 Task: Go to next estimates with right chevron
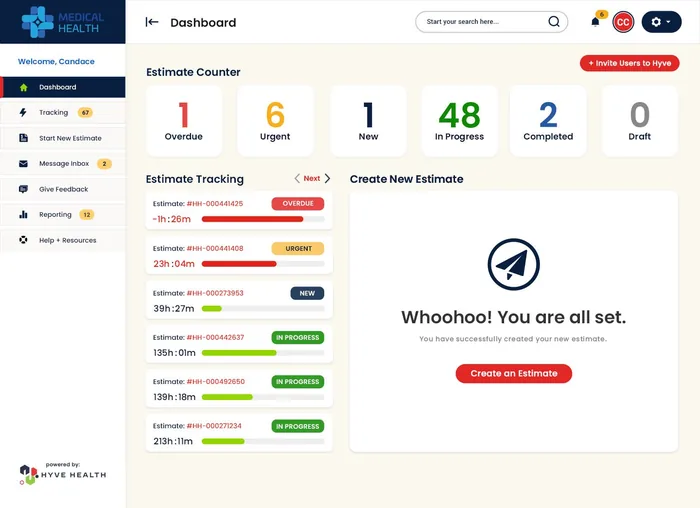pyautogui.click(x=327, y=179)
